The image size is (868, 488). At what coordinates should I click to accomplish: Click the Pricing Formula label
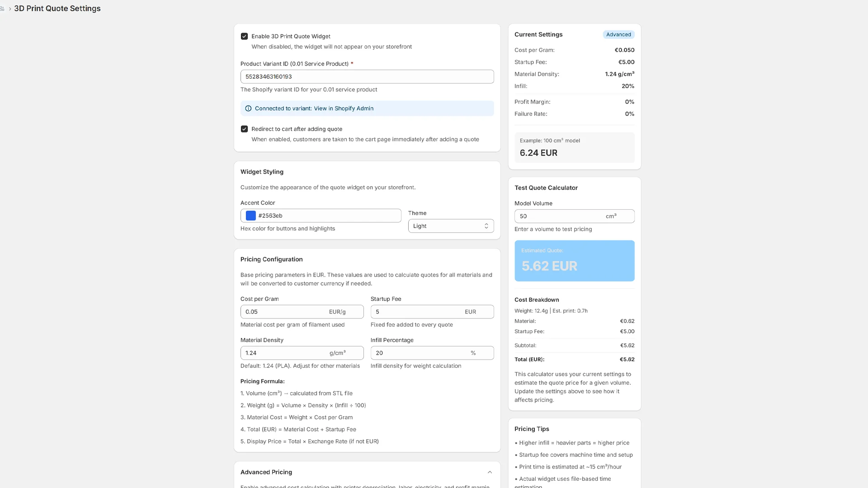pos(263,381)
